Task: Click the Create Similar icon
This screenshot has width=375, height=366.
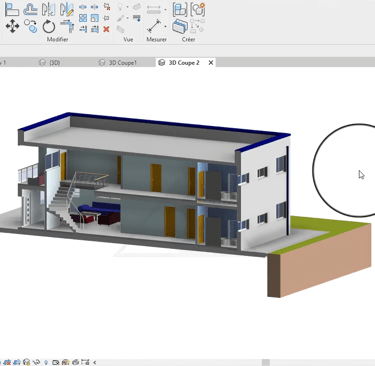Action: coord(197,26)
